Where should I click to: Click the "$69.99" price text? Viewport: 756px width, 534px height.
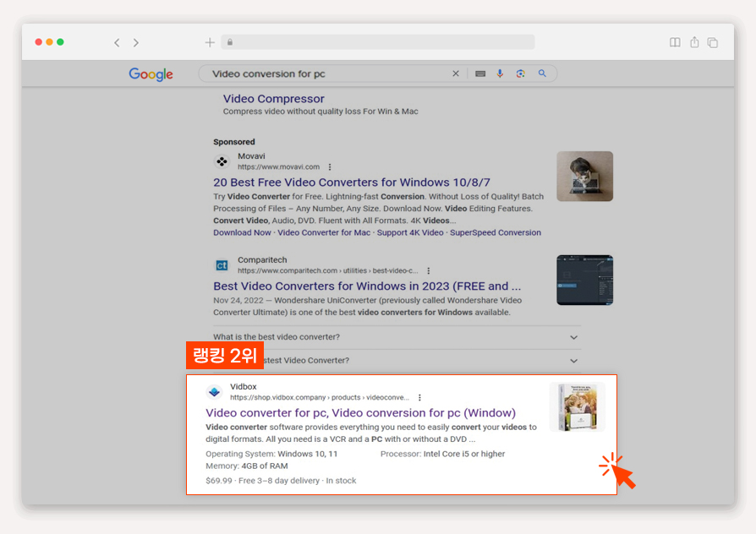[x=219, y=481]
